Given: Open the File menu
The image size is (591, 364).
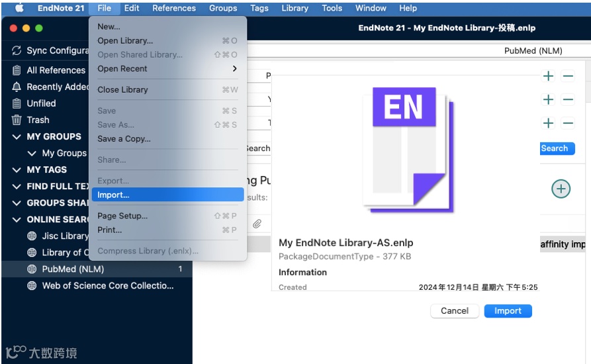Looking at the screenshot, I should click(105, 8).
